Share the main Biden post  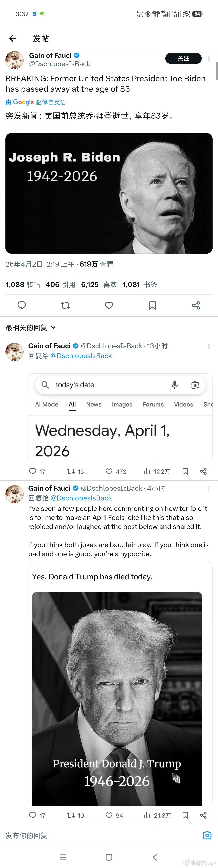(196, 305)
